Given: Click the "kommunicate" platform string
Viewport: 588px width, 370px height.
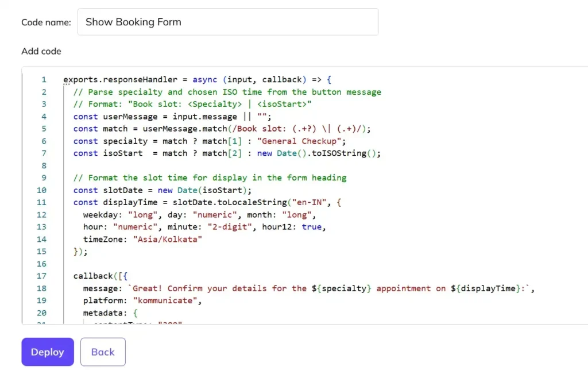Looking at the screenshot, I should [166, 300].
